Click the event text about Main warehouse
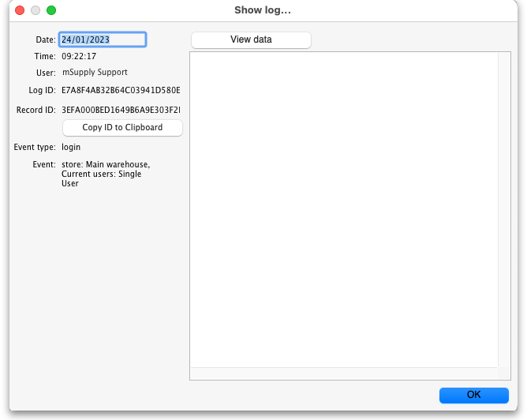This screenshot has width=527, height=420. pyautogui.click(x=105, y=174)
